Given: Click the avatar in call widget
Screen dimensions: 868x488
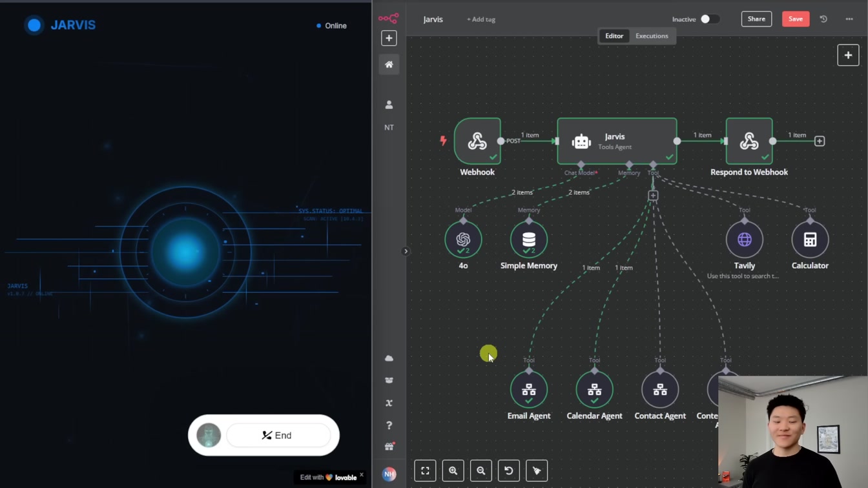Looking at the screenshot, I should (x=209, y=435).
